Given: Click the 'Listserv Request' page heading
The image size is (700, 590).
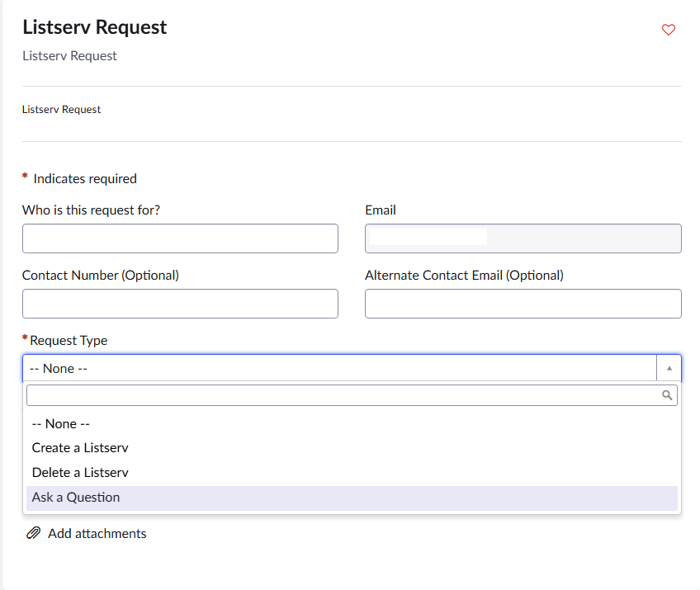Looking at the screenshot, I should point(95,27).
